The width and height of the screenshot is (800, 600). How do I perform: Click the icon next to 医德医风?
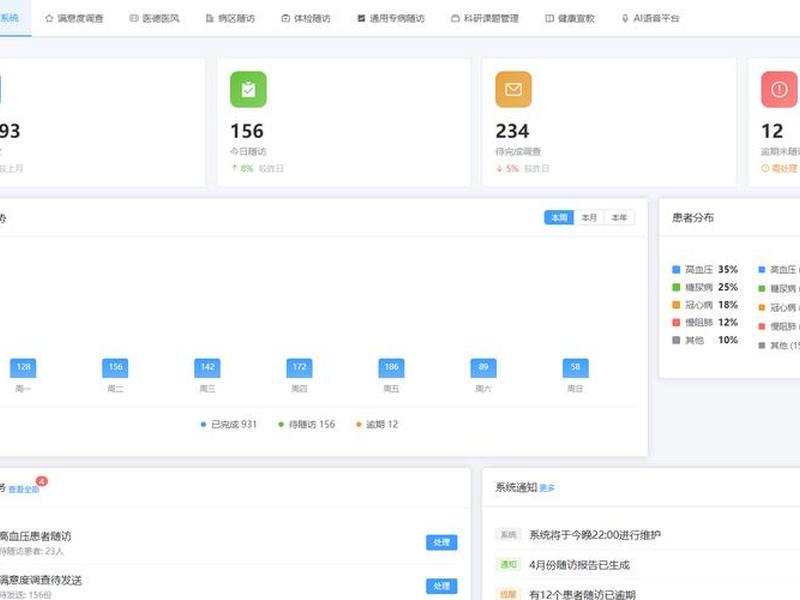[x=134, y=18]
